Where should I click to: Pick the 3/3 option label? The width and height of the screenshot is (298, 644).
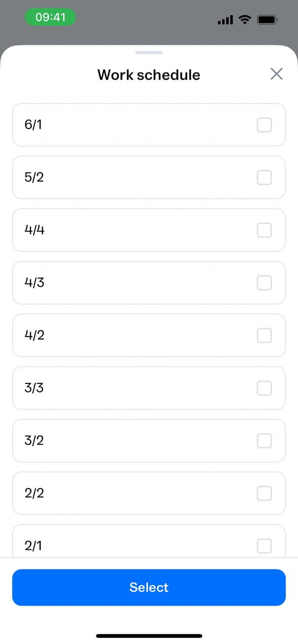click(x=34, y=388)
